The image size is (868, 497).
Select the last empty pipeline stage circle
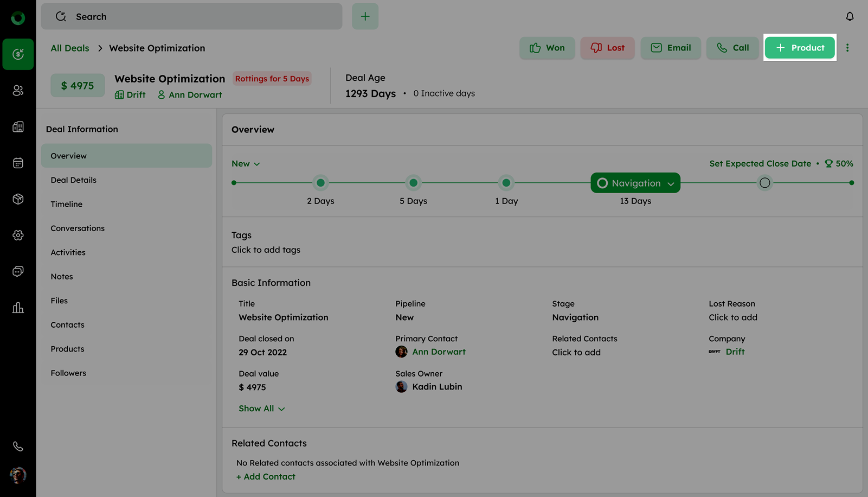[764, 183]
